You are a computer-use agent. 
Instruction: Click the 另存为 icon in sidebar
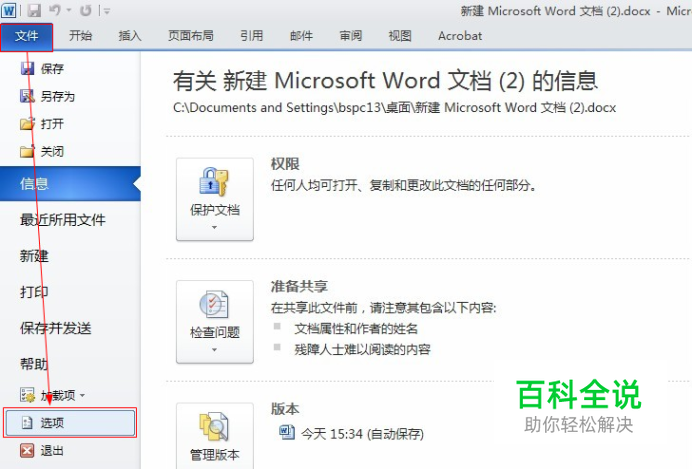(27, 96)
